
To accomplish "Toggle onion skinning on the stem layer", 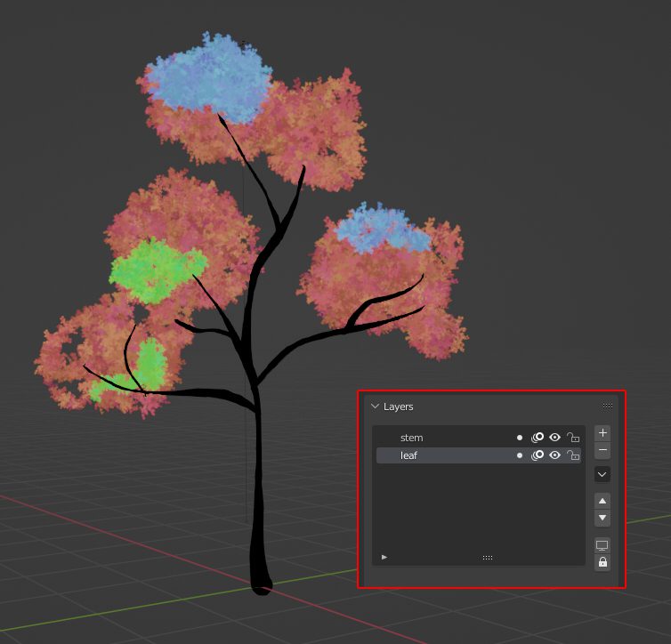I will pyautogui.click(x=538, y=438).
